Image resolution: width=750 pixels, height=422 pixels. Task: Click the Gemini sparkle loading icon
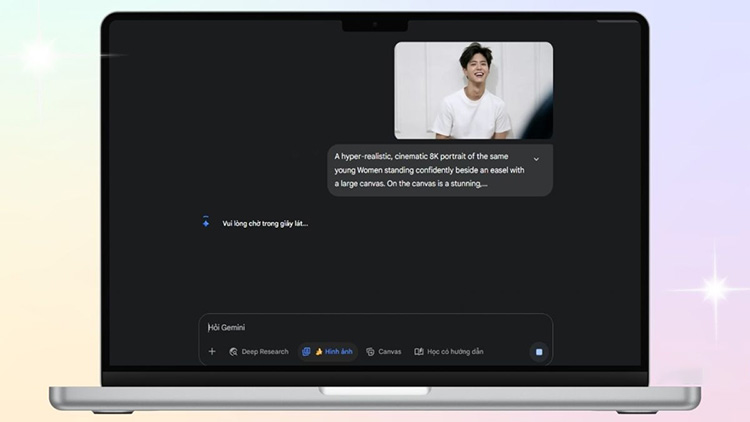pyautogui.click(x=206, y=222)
